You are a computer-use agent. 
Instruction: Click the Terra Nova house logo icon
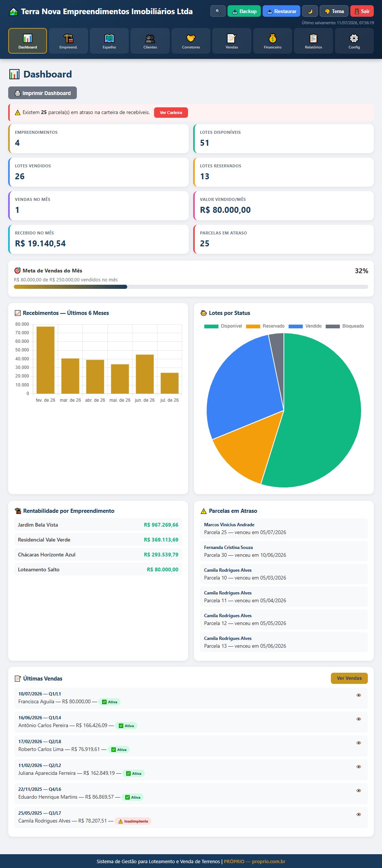click(13, 12)
